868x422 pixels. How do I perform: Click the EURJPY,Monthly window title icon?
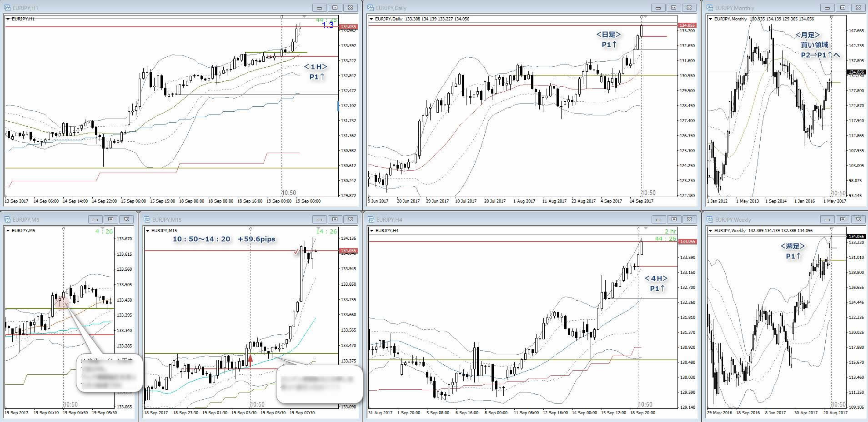tap(710, 8)
